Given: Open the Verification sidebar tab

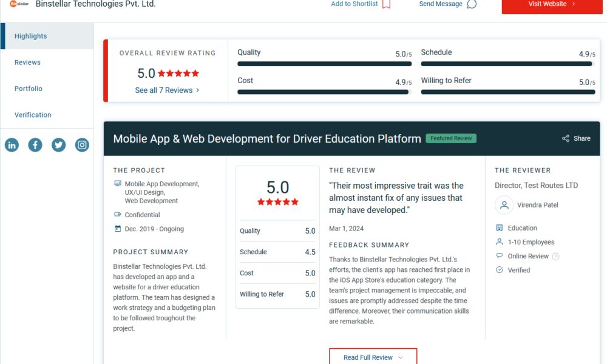Looking at the screenshot, I should tap(33, 115).
